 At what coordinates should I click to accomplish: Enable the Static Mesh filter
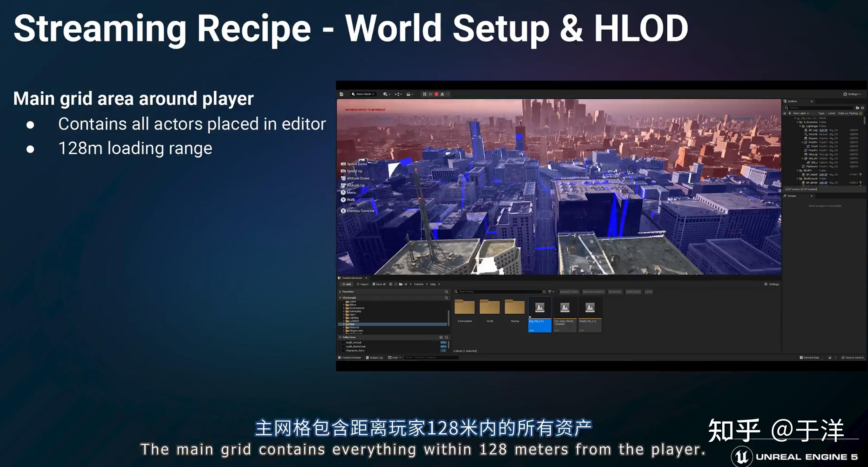[x=634, y=292]
